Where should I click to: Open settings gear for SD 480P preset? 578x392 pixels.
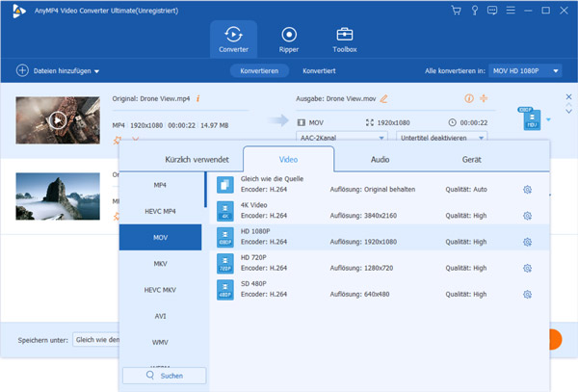point(527,294)
